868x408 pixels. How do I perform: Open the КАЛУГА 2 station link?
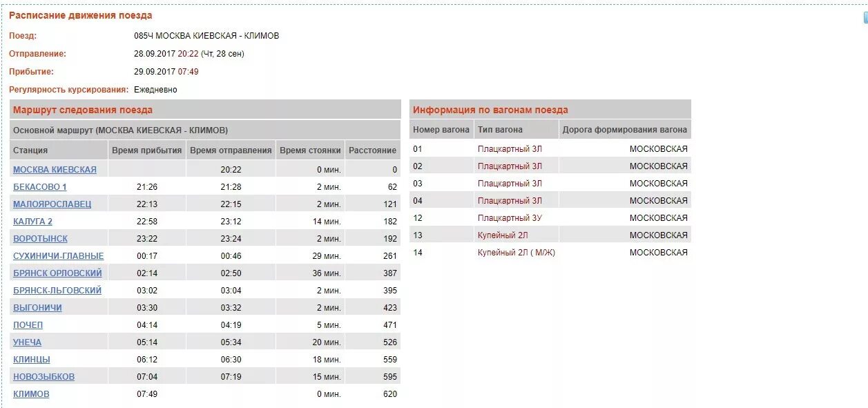click(32, 222)
